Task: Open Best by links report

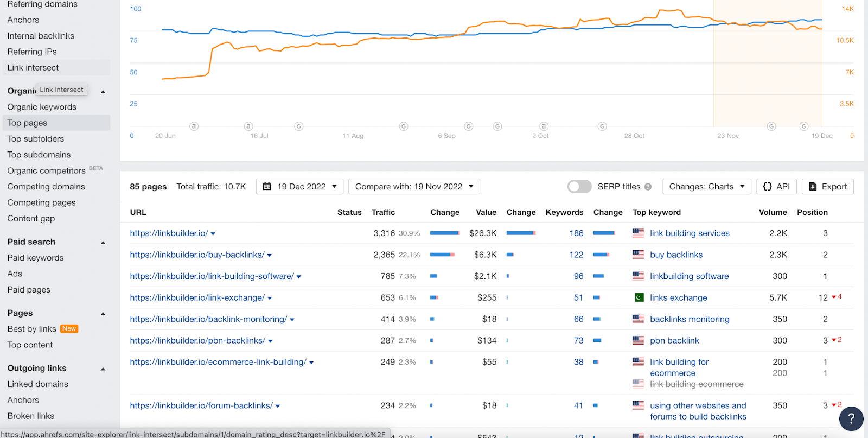Action: pyautogui.click(x=31, y=329)
